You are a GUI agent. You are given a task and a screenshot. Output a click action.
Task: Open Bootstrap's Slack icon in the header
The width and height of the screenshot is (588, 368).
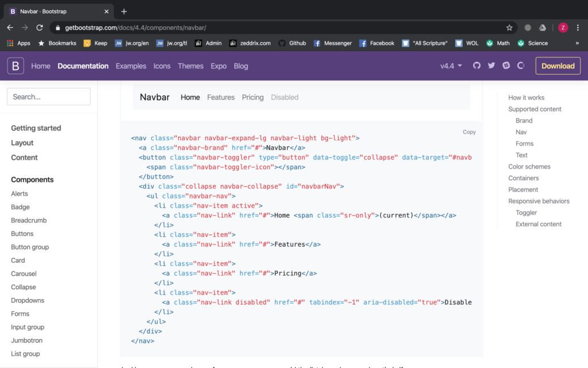[506, 66]
